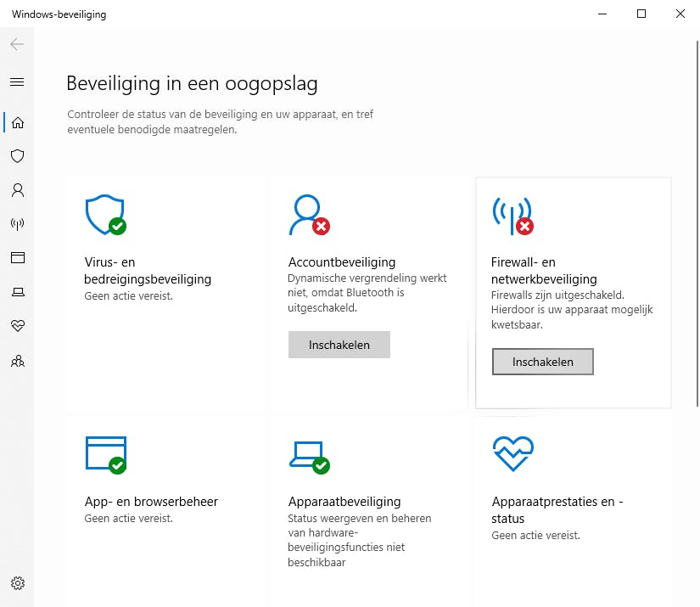700x607 pixels.
Task: Open settings gear in sidebar
Action: point(18,583)
